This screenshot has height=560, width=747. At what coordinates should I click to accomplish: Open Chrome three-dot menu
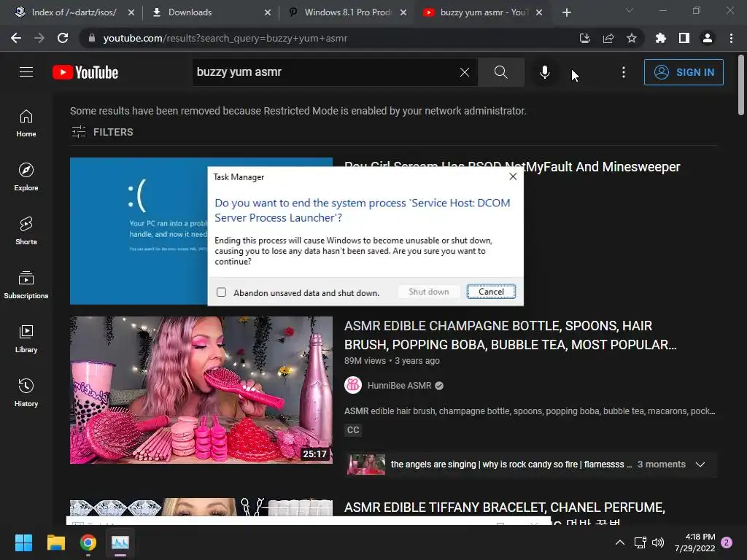(731, 38)
